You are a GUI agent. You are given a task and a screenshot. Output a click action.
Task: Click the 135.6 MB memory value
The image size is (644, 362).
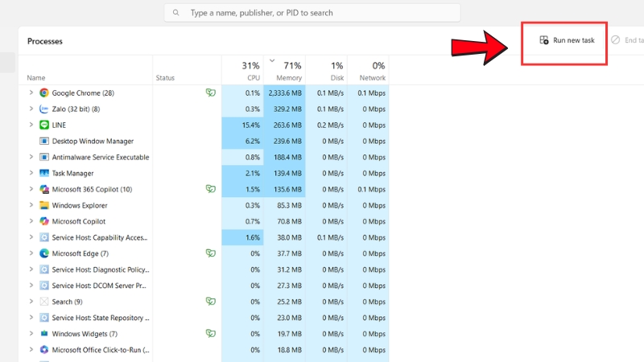[287, 189]
